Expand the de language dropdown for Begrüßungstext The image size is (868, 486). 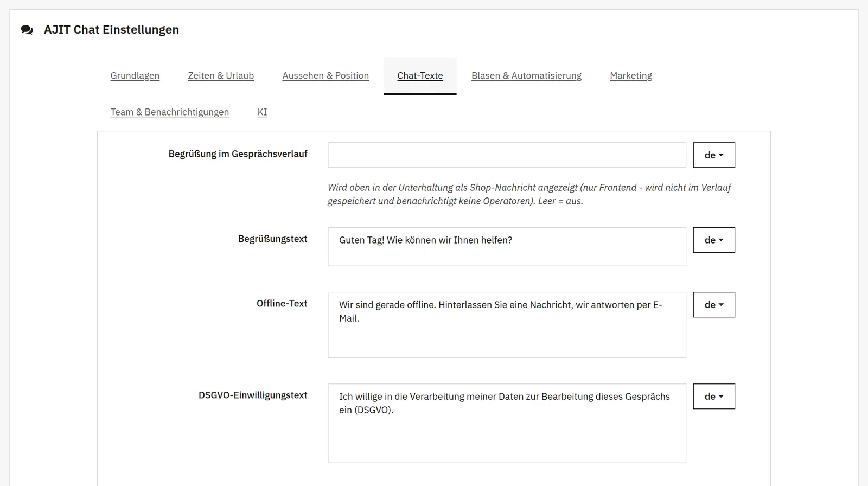[x=714, y=240]
